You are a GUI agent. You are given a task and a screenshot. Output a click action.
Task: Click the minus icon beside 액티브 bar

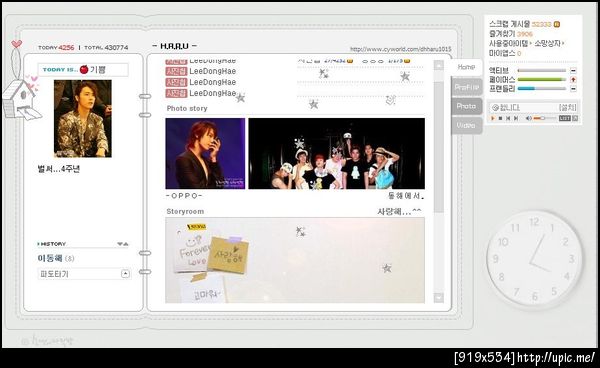pos(573,71)
